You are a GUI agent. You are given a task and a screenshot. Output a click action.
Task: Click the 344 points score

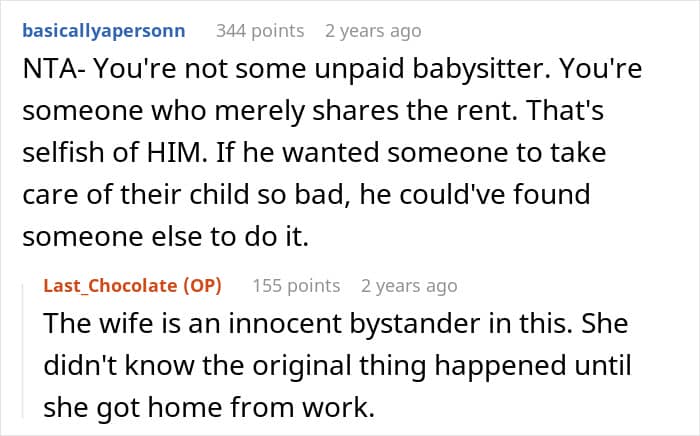tap(260, 31)
